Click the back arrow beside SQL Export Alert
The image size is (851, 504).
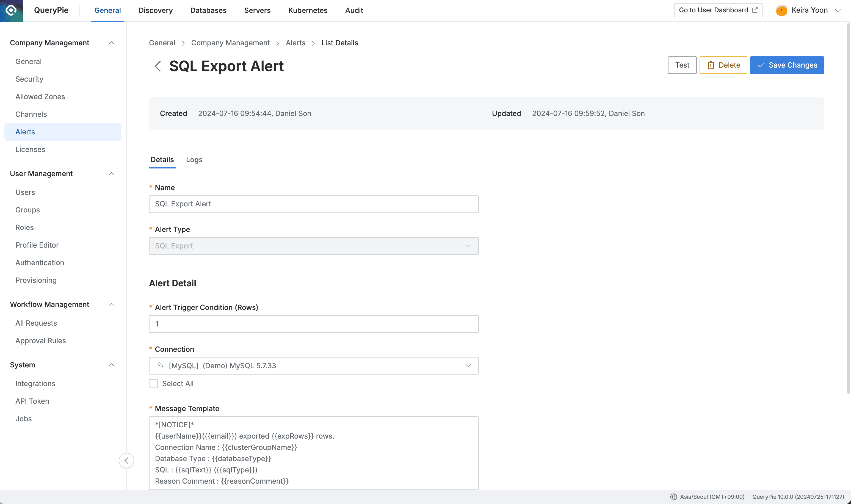(158, 66)
